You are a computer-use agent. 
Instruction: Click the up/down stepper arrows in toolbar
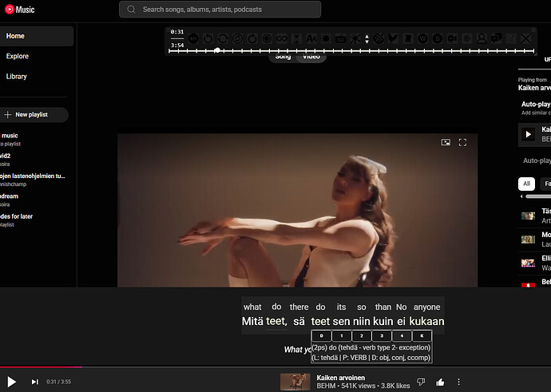click(x=367, y=38)
